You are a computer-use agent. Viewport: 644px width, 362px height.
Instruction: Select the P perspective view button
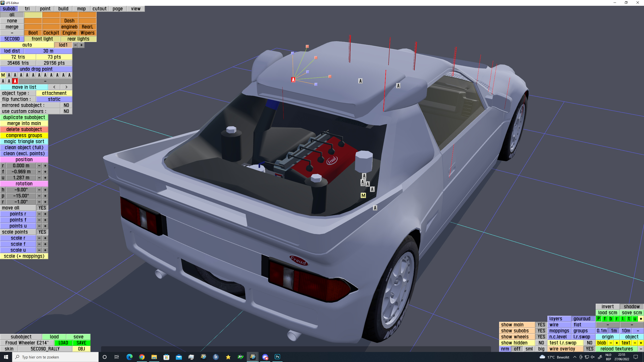(x=599, y=319)
